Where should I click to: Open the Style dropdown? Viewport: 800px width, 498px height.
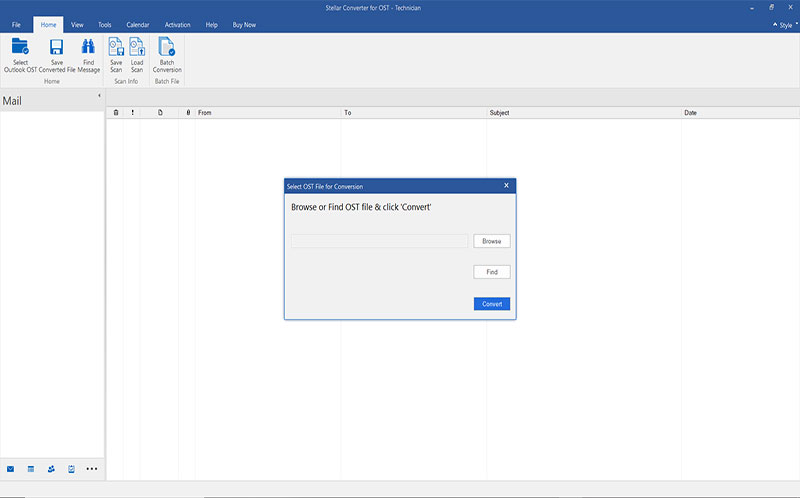[785, 25]
